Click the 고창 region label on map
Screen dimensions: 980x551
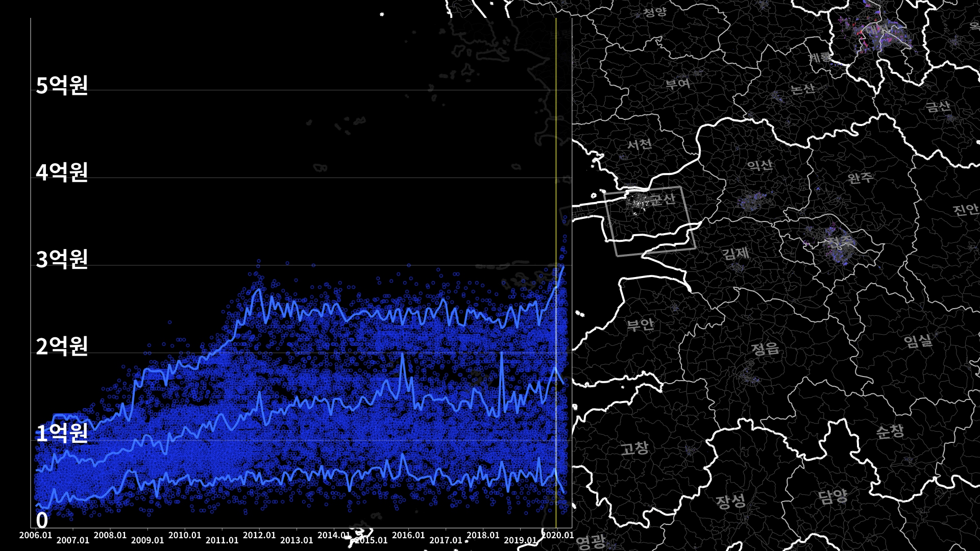click(634, 448)
